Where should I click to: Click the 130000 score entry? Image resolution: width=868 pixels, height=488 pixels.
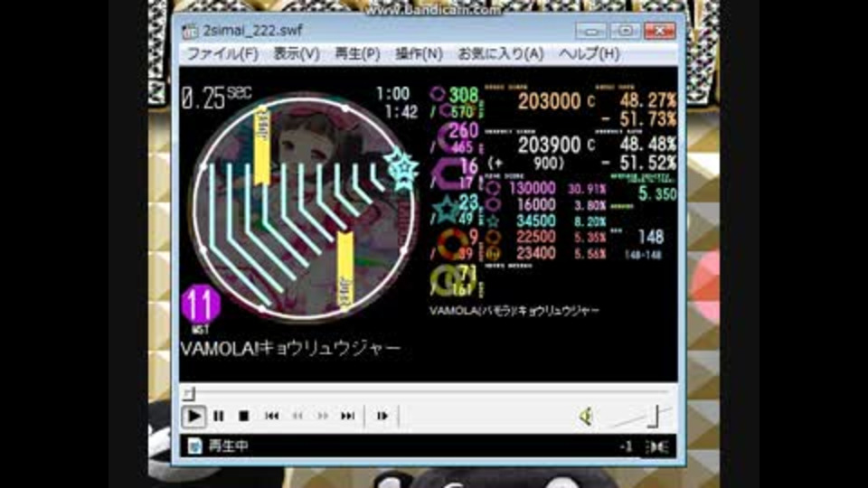click(532, 188)
